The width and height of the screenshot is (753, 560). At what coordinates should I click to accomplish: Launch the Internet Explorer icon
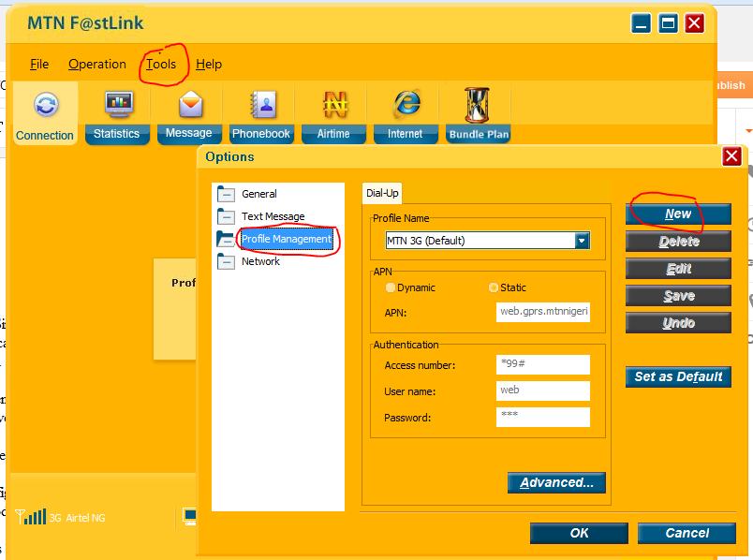click(x=406, y=103)
